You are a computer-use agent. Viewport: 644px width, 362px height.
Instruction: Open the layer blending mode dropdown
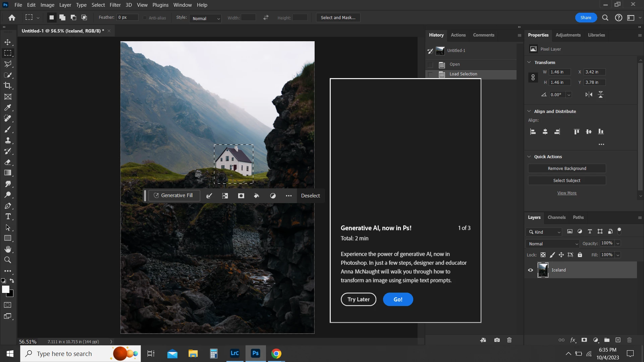(x=553, y=244)
